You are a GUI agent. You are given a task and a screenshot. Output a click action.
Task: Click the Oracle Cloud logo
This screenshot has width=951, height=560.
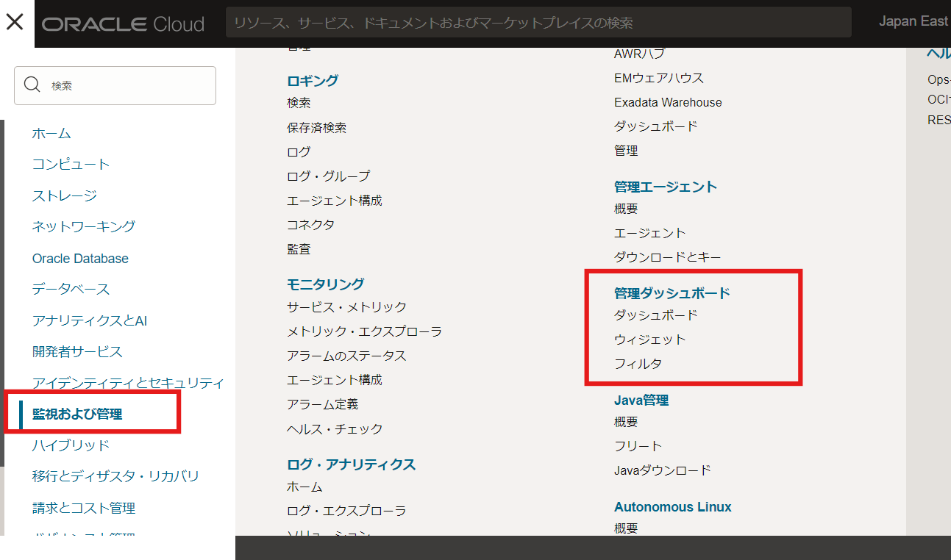123,24
